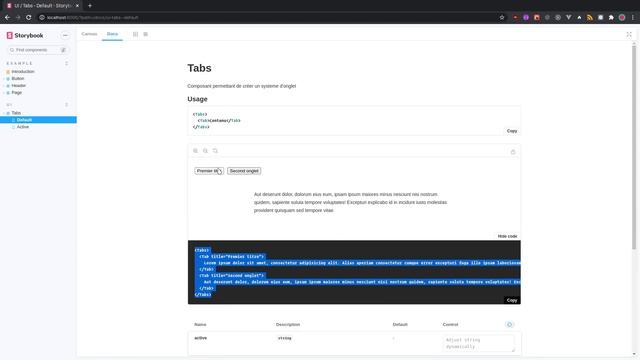Collapse the UI section with its toggle icon
The image size is (640, 360).
coord(67,104)
